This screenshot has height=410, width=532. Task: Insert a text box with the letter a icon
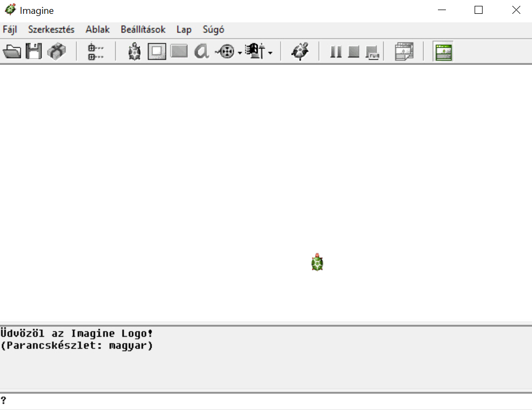click(x=201, y=52)
